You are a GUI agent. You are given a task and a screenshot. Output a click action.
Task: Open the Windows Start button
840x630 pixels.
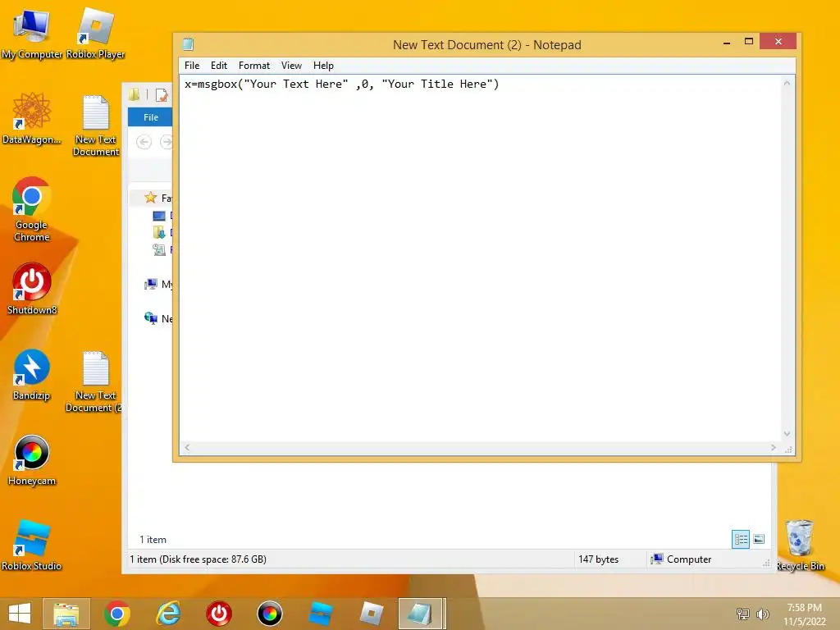tap(20, 614)
